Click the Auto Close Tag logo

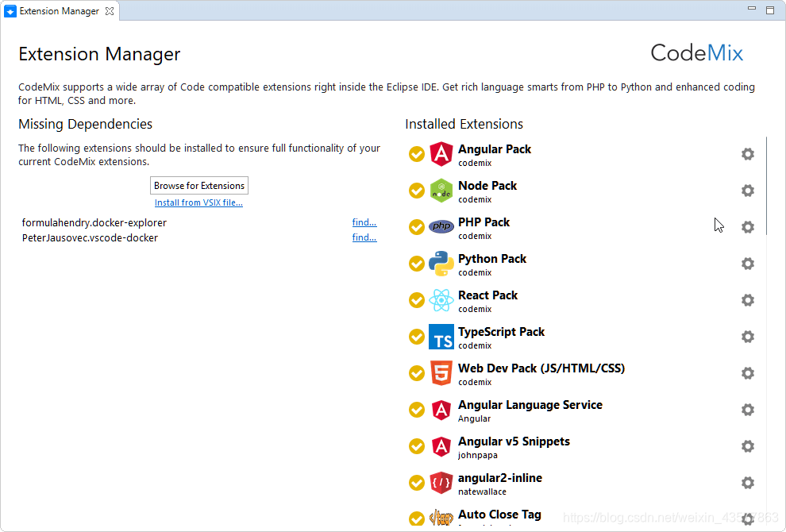[x=441, y=517]
